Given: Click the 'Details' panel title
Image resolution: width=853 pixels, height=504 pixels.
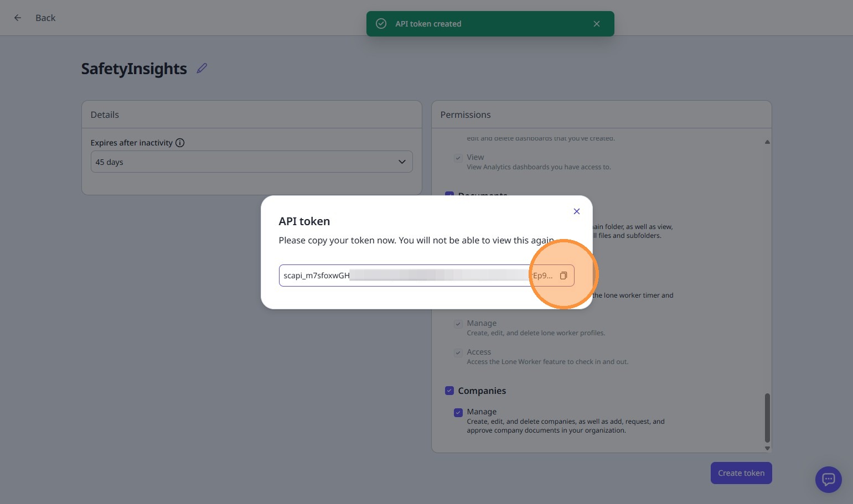Looking at the screenshot, I should point(105,115).
